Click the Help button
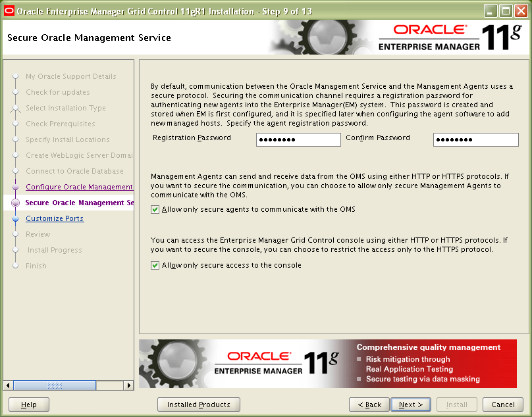Image resolution: width=532 pixels, height=417 pixels. pyautogui.click(x=29, y=405)
